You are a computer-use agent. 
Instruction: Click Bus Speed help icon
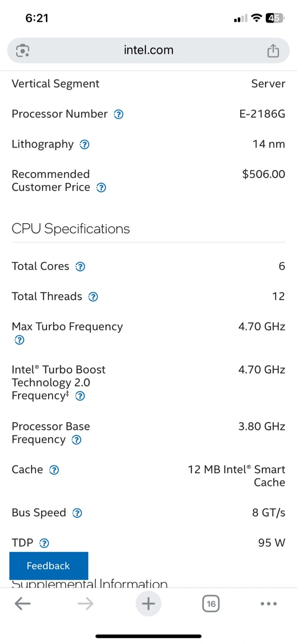[x=77, y=513]
